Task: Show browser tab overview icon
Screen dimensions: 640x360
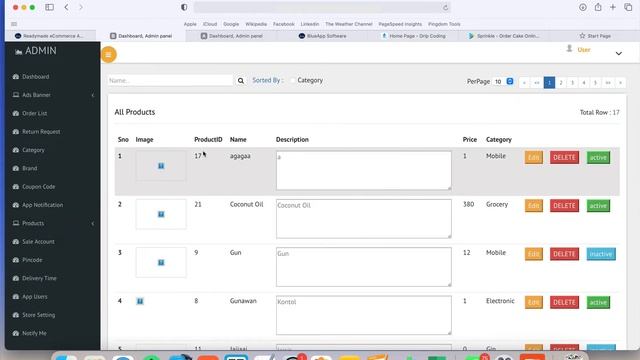Action: pos(628,7)
